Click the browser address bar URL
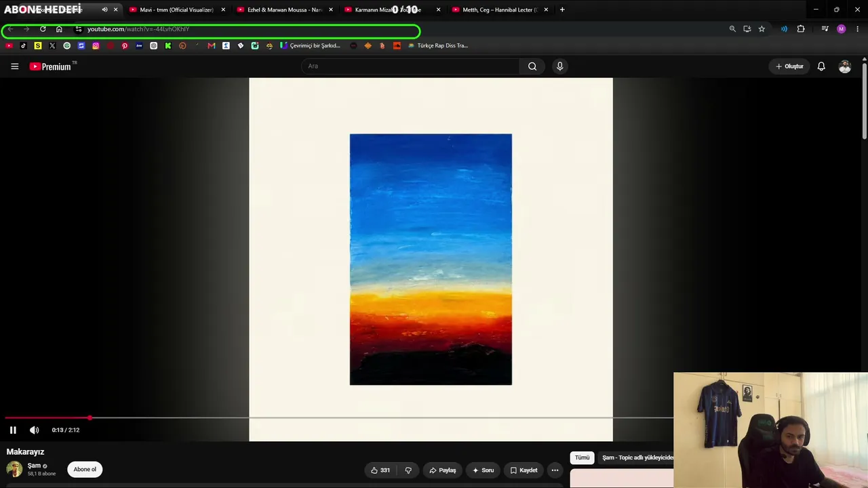Screen dimensions: 868x488 point(138,29)
